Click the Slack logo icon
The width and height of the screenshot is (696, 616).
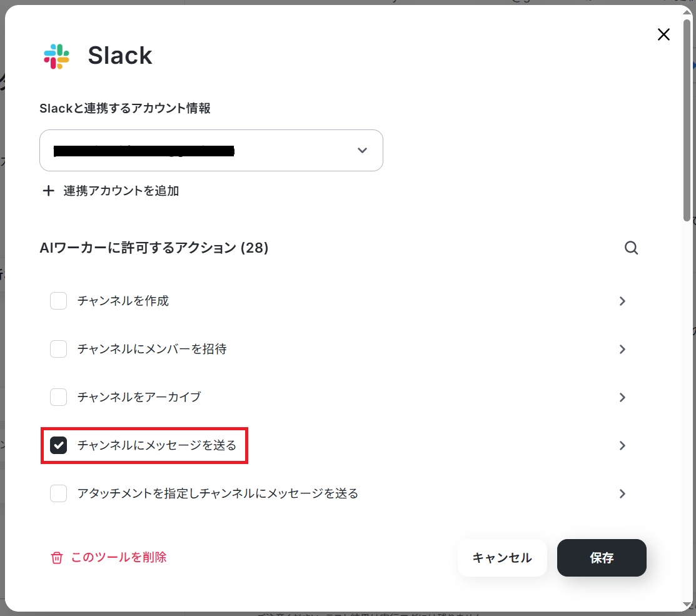click(56, 56)
